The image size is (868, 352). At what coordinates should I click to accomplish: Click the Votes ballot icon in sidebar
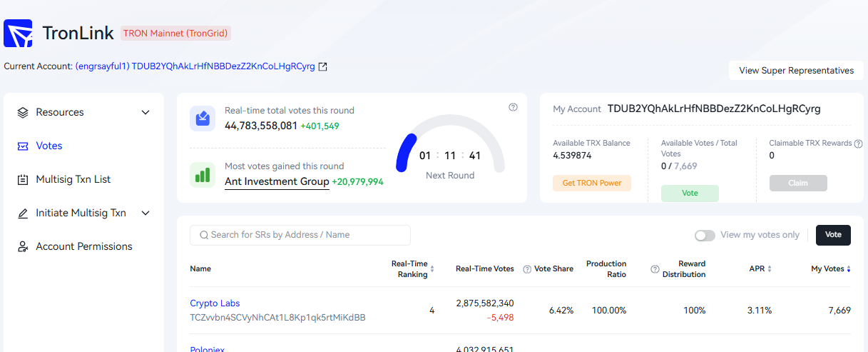coord(23,146)
